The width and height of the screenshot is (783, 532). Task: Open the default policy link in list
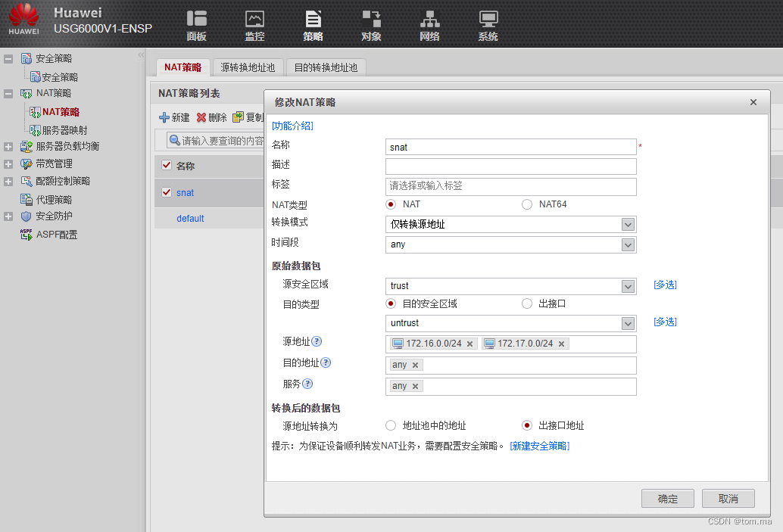click(x=190, y=219)
